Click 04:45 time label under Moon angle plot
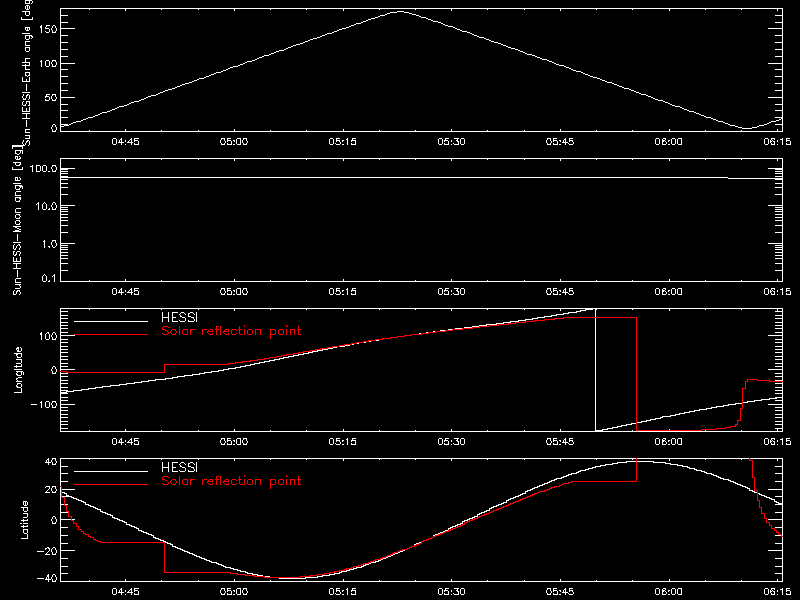 tap(126, 291)
